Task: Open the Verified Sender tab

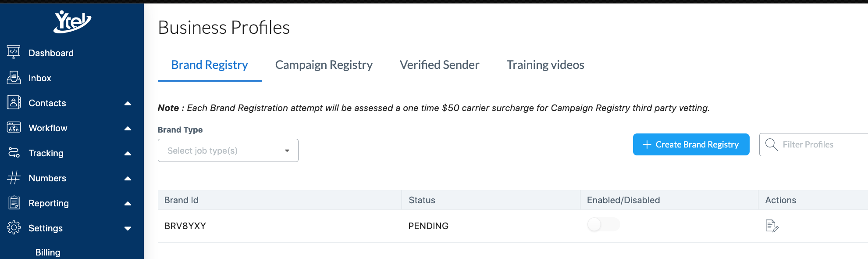Action: (439, 65)
